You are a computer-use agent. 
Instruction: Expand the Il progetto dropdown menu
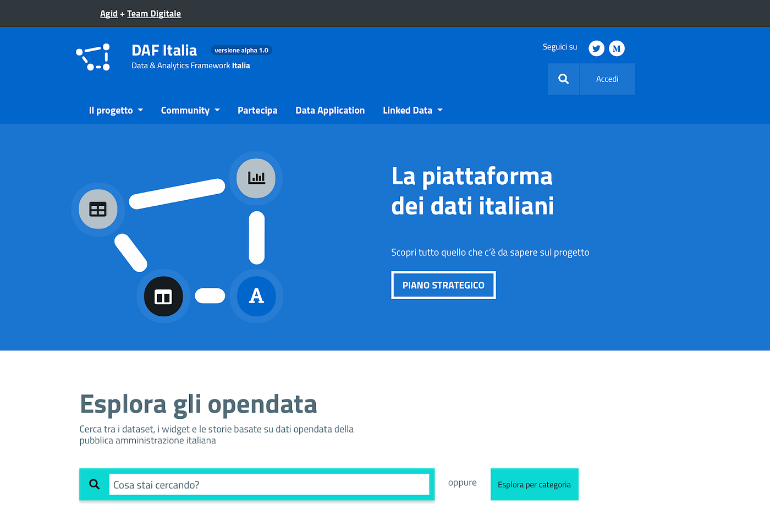(x=116, y=111)
